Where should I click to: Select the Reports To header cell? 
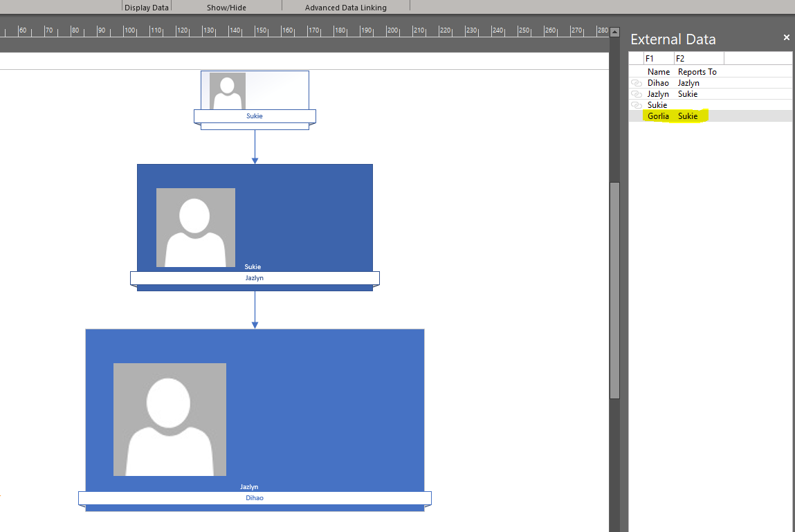point(697,72)
